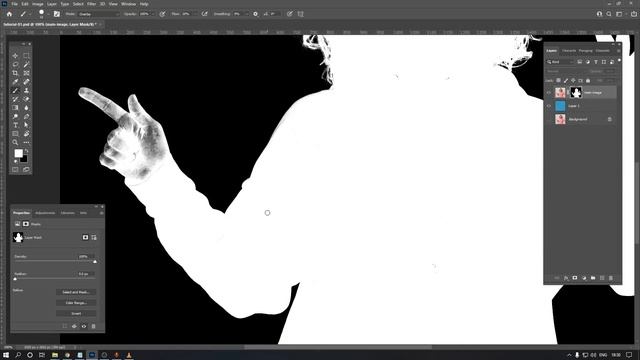Image resolution: width=640 pixels, height=360 pixels.
Task: Open the brush preset picker dropdown
Action: tap(48, 14)
